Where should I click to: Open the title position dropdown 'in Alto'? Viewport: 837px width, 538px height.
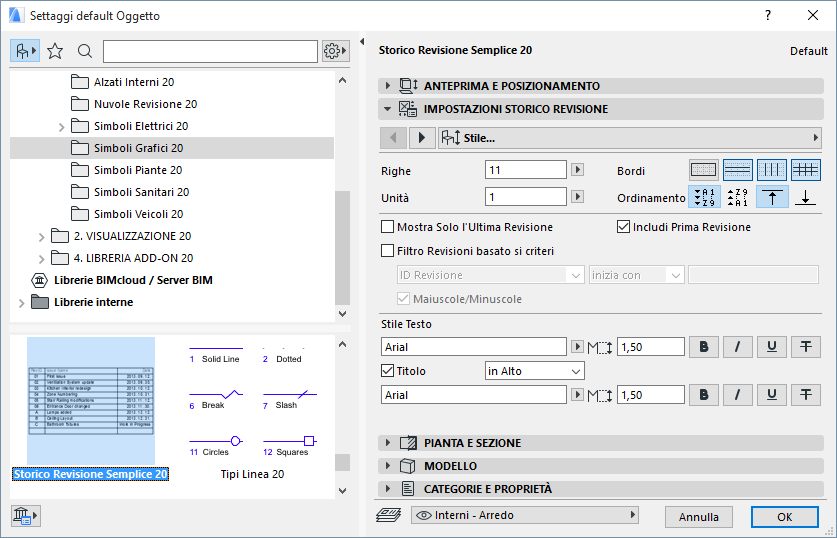point(534,371)
